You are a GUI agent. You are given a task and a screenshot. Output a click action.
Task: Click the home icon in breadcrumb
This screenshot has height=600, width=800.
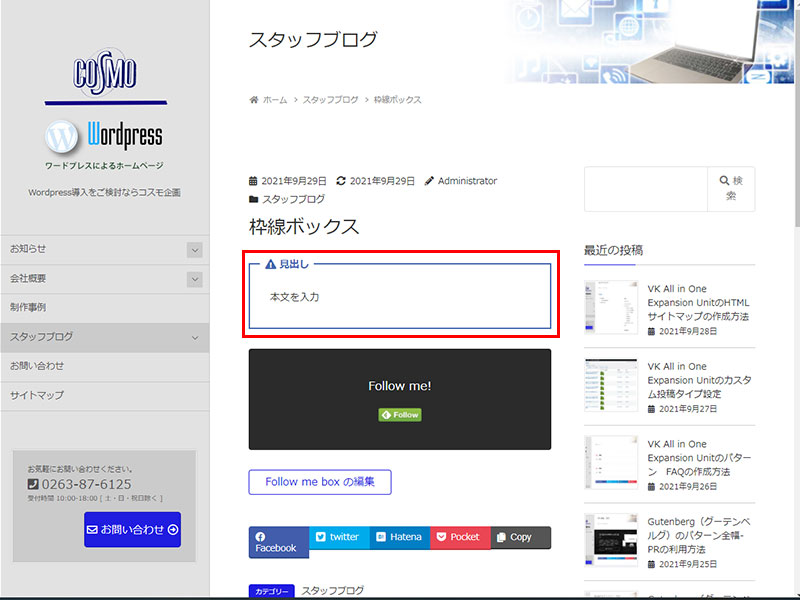[254, 100]
